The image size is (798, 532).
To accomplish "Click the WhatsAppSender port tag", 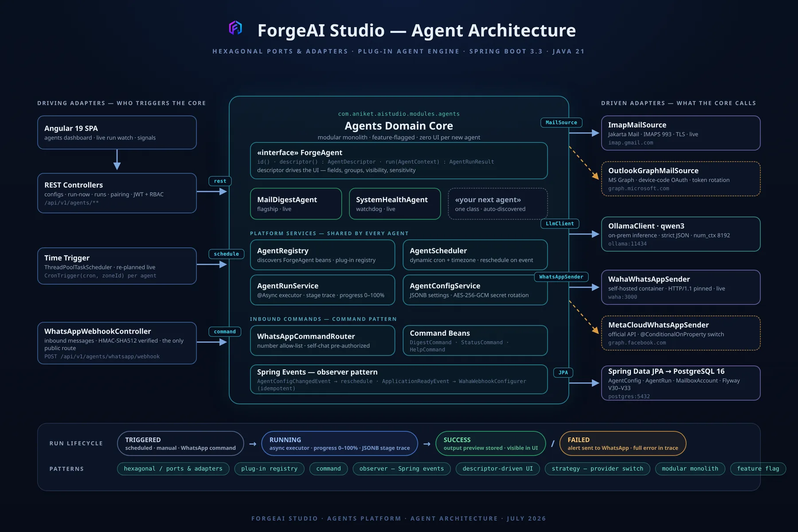I will click(x=561, y=277).
